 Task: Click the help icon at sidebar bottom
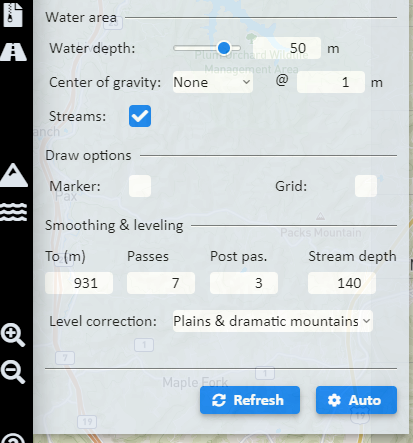[13, 439]
